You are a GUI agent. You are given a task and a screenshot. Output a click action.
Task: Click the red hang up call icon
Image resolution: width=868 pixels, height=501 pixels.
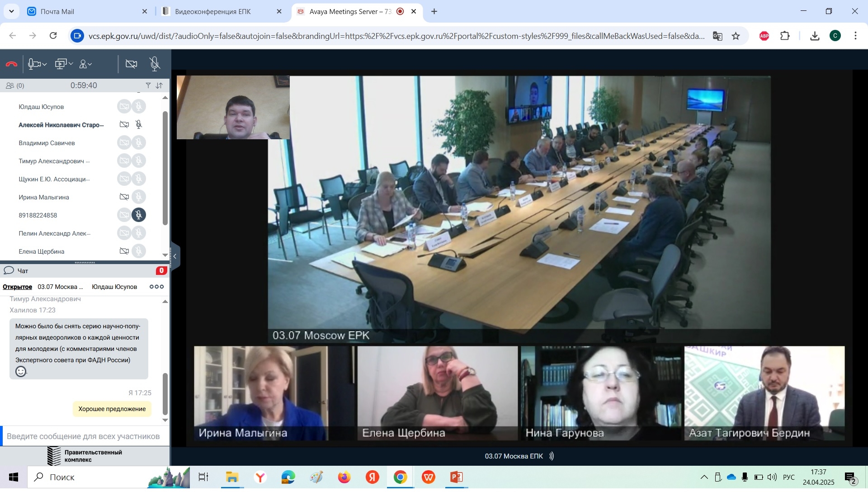point(12,64)
